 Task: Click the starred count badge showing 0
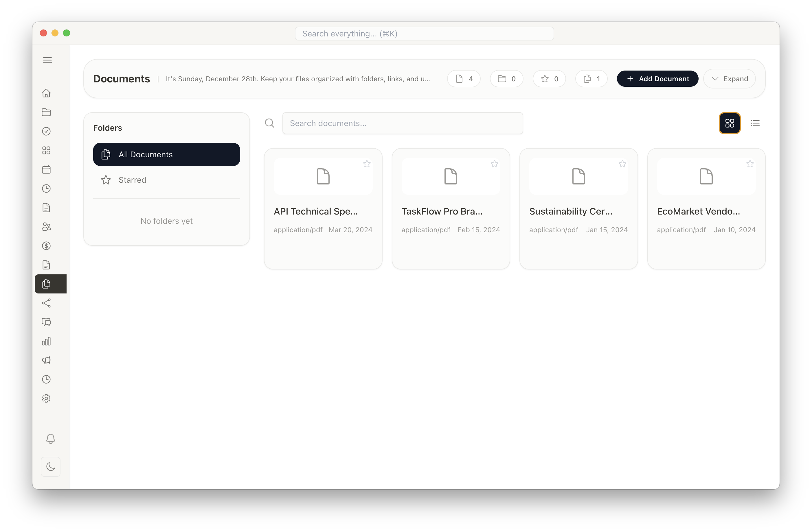[549, 79]
